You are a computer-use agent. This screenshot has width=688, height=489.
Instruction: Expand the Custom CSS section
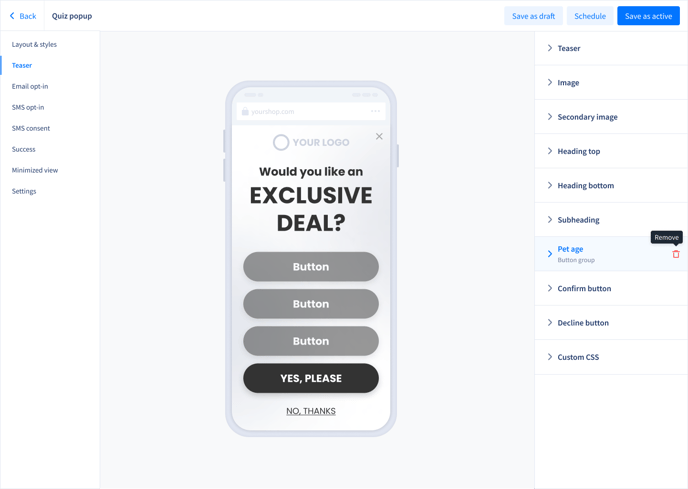tap(611, 357)
